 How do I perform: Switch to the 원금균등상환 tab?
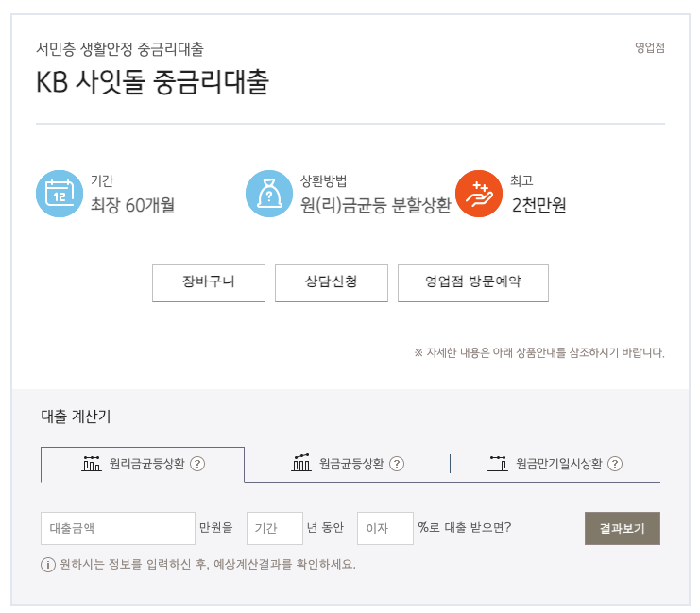point(348,465)
